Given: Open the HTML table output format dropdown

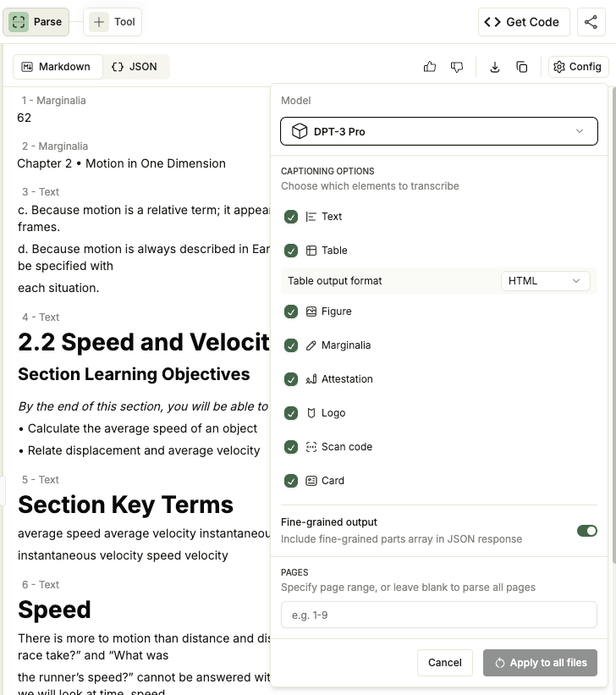Looking at the screenshot, I should pos(545,281).
